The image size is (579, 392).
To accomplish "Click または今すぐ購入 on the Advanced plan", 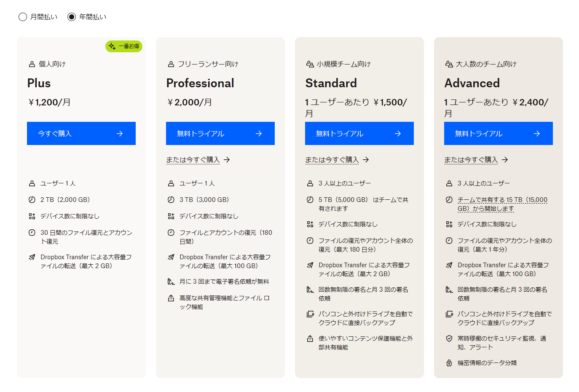I will click(x=472, y=160).
